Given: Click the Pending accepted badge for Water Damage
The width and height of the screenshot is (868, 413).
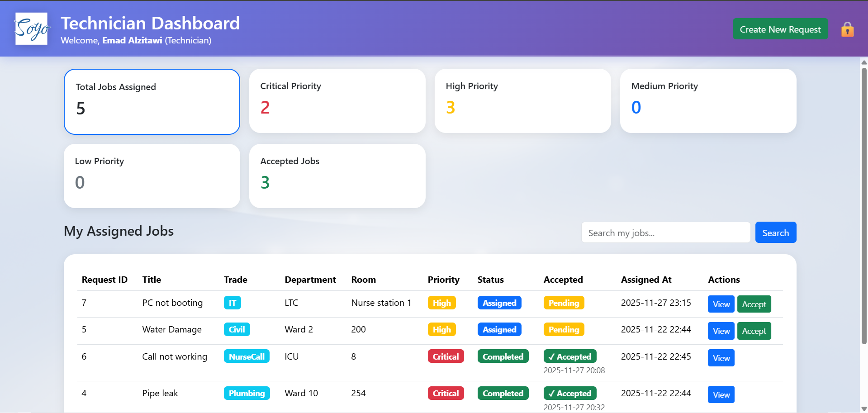Looking at the screenshot, I should (x=564, y=329).
